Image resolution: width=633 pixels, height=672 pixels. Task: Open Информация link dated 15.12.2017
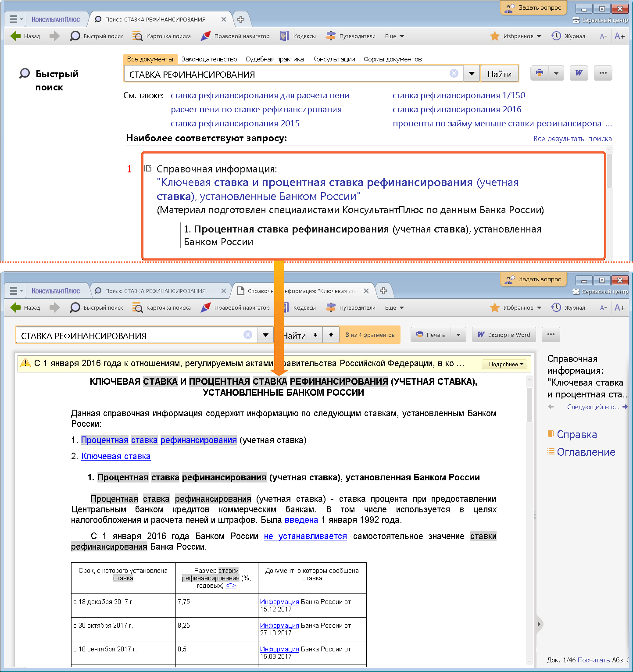[279, 602]
